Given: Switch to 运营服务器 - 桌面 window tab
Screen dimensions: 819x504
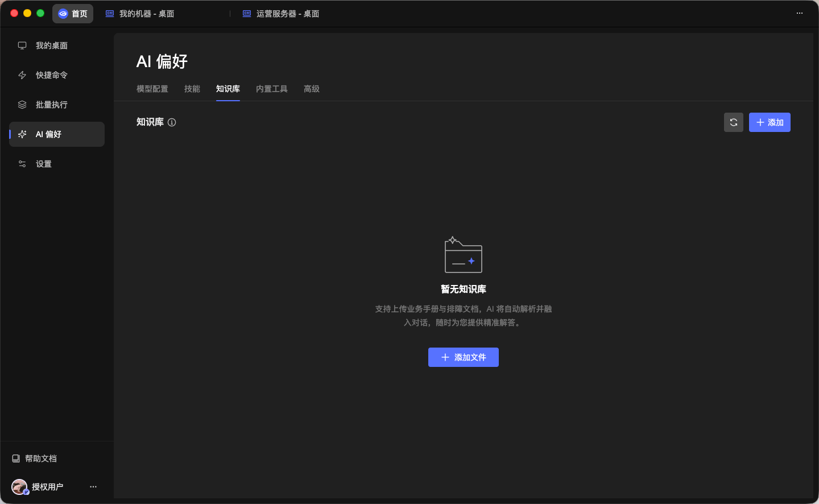Looking at the screenshot, I should coord(288,14).
